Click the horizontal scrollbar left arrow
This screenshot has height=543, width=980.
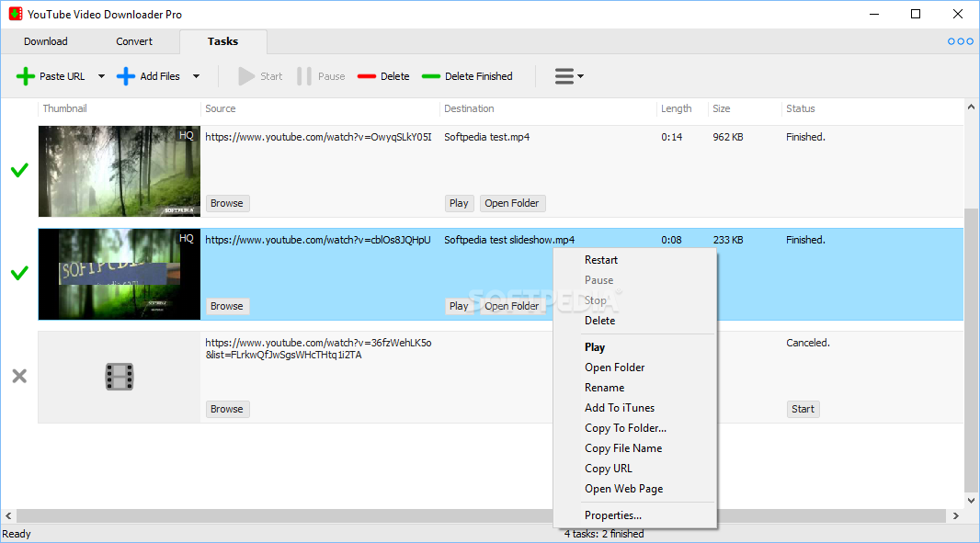pos(8,516)
